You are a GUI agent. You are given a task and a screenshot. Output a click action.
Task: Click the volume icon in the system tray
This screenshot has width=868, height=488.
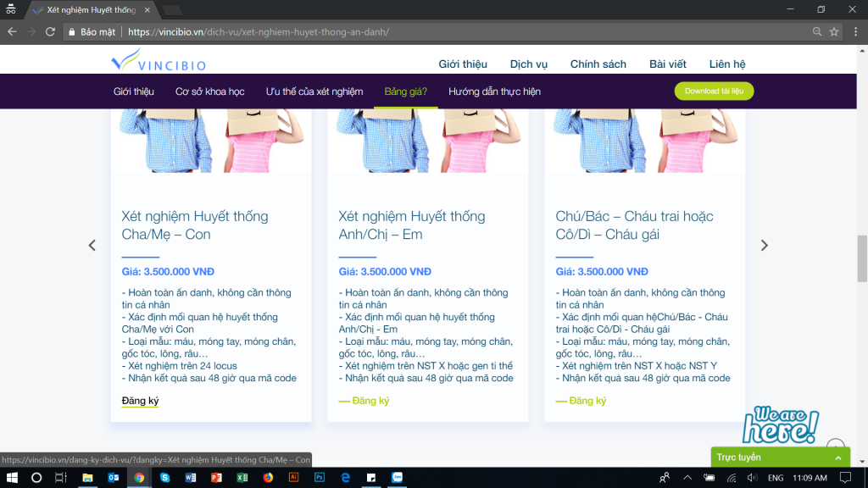tap(752, 478)
